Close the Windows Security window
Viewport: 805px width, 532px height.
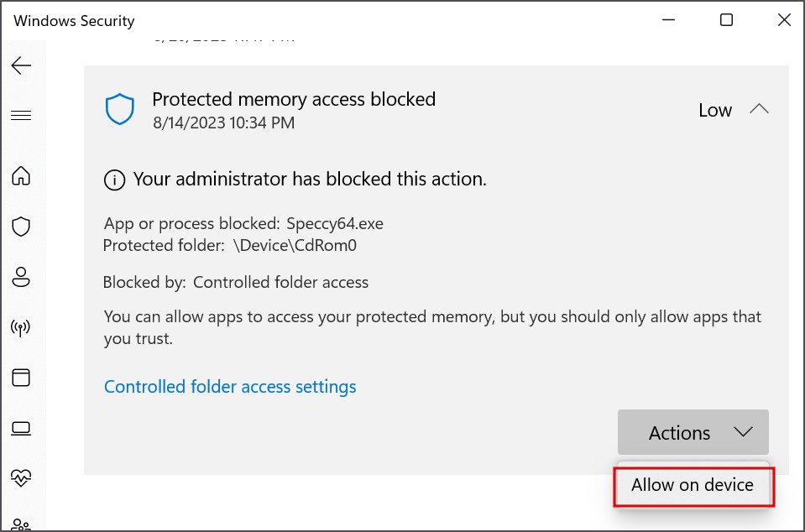pyautogui.click(x=784, y=20)
